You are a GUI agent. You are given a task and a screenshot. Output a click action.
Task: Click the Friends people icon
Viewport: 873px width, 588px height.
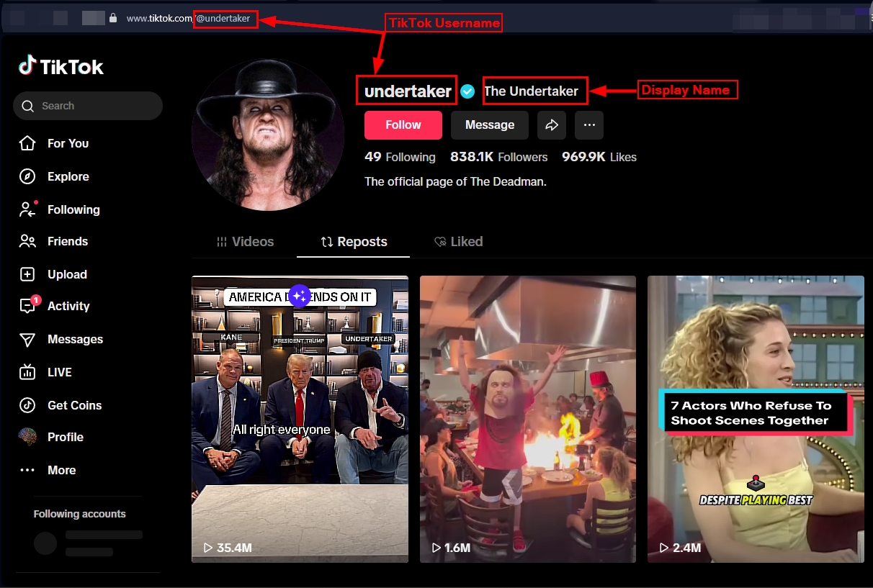pos(27,241)
